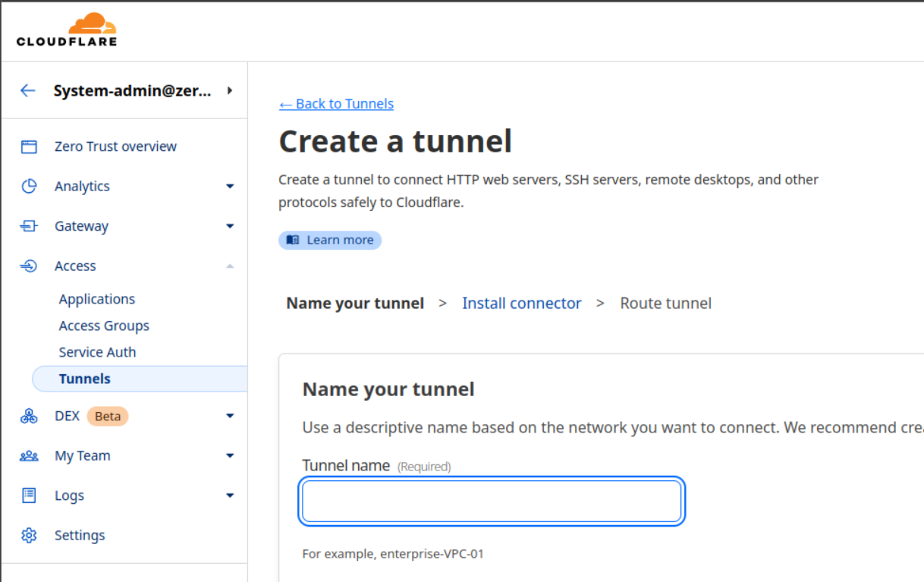The image size is (924, 582).
Task: Click the back arrow beside account name
Action: click(28, 91)
